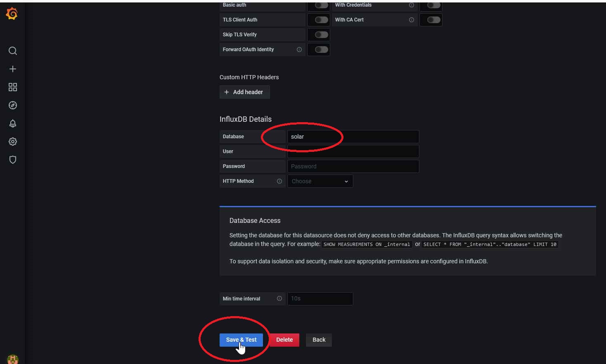Click the Password field label
Image resolution: width=606 pixels, height=364 pixels.
(x=234, y=166)
